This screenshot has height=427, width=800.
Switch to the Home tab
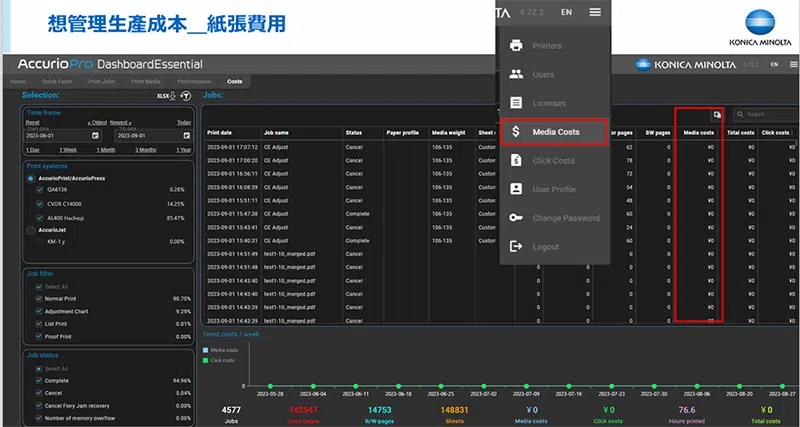tap(18, 82)
